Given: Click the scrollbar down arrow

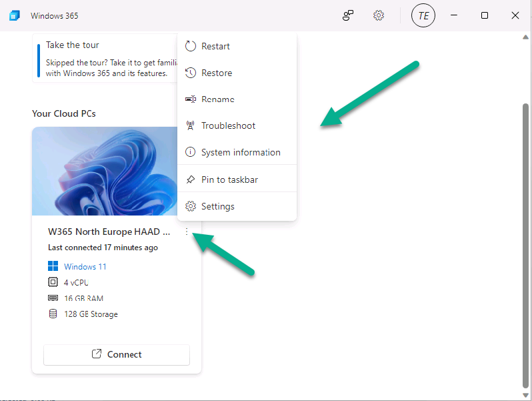Looking at the screenshot, I should point(525,394).
